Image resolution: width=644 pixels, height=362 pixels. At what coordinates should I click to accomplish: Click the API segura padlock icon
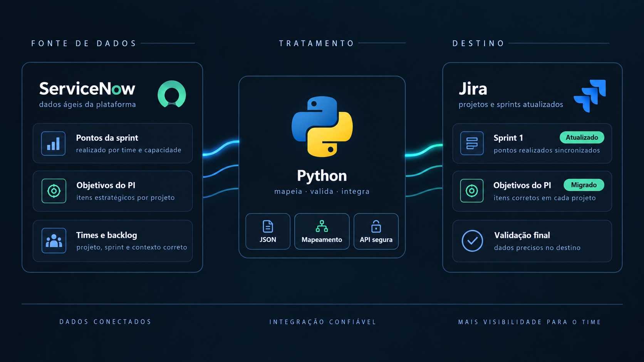(376, 227)
